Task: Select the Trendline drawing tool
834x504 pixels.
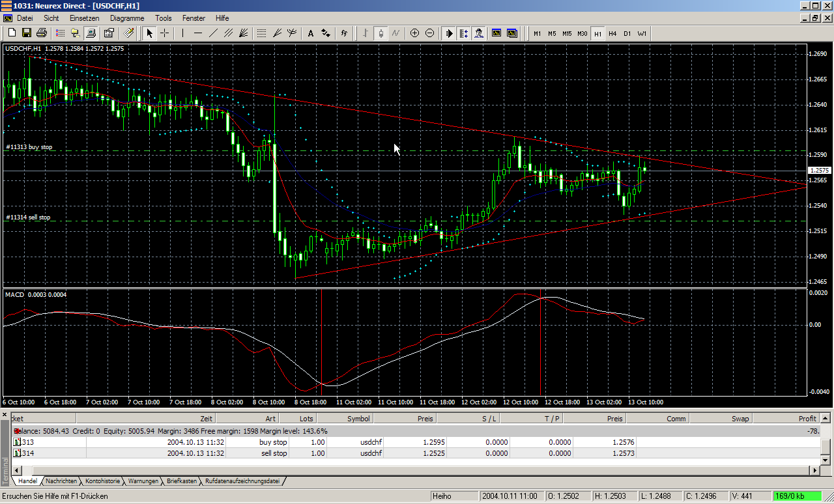Action: click(213, 33)
